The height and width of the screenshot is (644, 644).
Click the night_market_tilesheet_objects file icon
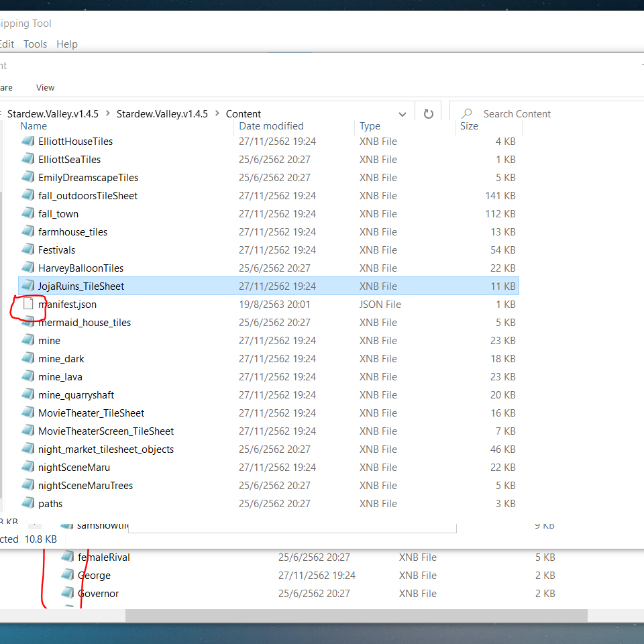28,449
